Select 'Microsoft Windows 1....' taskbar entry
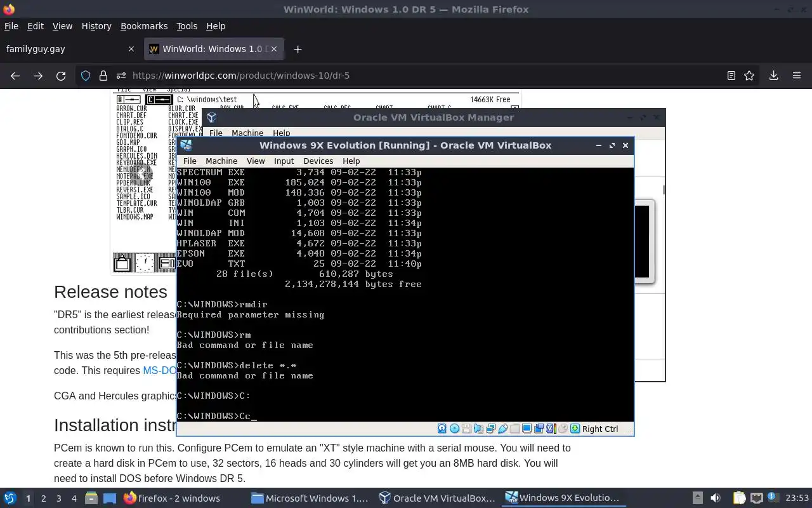 (x=310, y=498)
